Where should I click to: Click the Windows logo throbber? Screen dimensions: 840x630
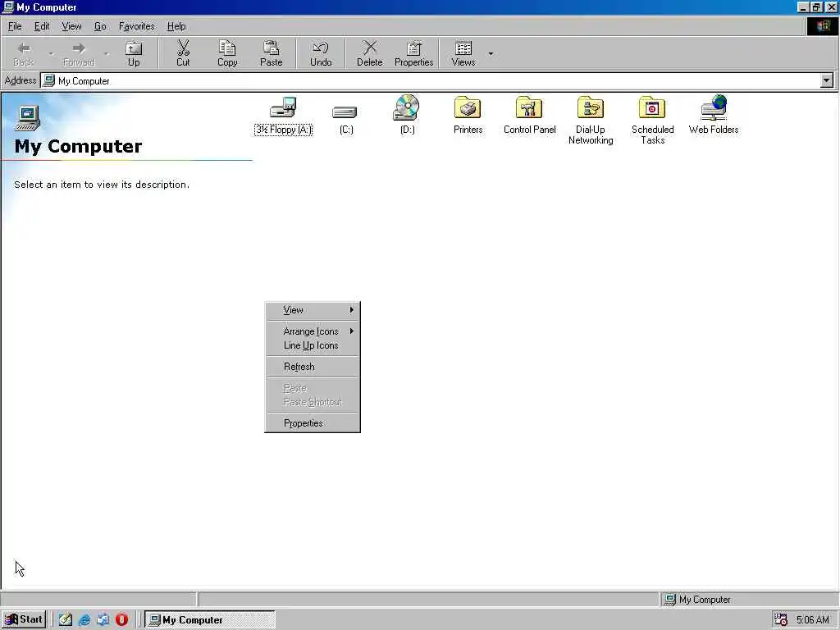point(822,26)
